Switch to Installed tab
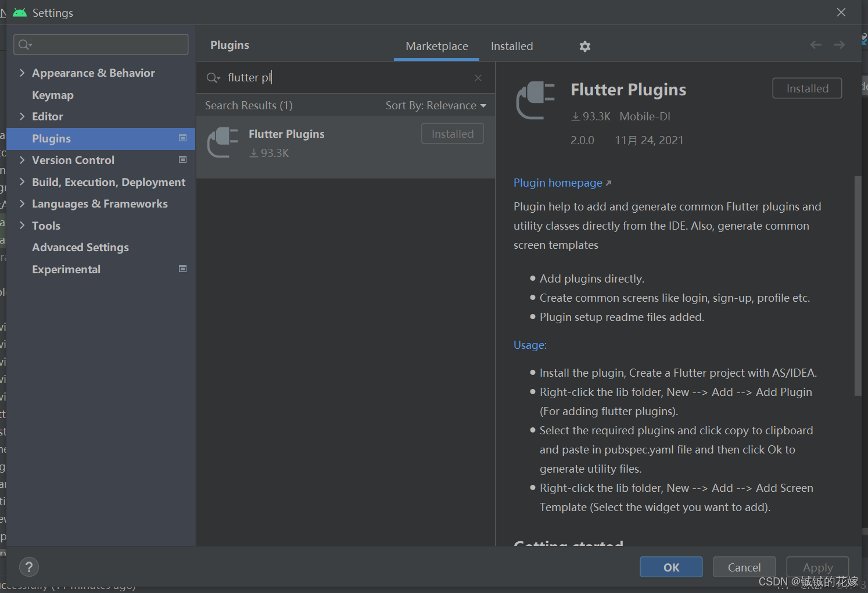 [x=512, y=46]
